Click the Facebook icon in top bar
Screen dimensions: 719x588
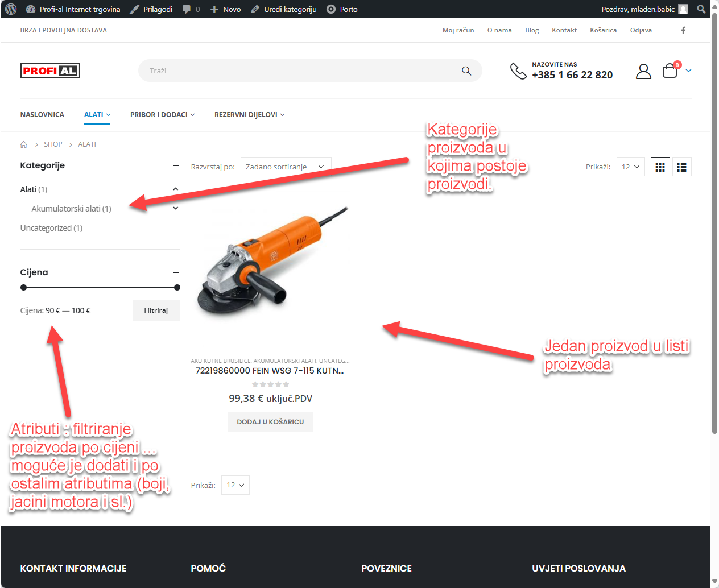click(x=683, y=30)
